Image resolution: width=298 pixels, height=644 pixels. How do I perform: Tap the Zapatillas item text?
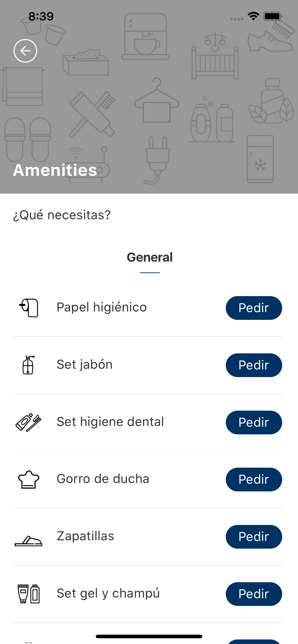85,536
